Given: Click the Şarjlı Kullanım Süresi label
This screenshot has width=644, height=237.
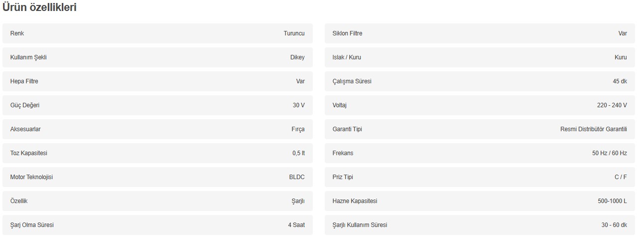Looking at the screenshot, I should (x=360, y=225).
